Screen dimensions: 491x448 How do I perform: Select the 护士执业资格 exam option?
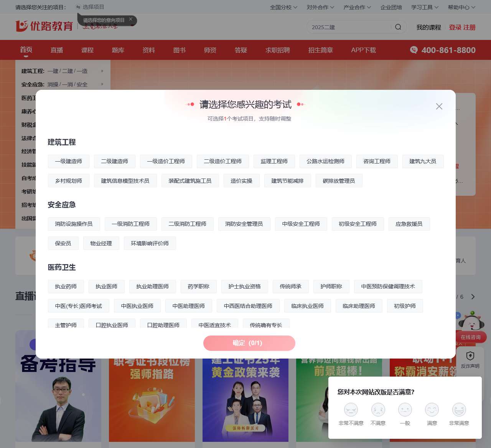pos(245,286)
